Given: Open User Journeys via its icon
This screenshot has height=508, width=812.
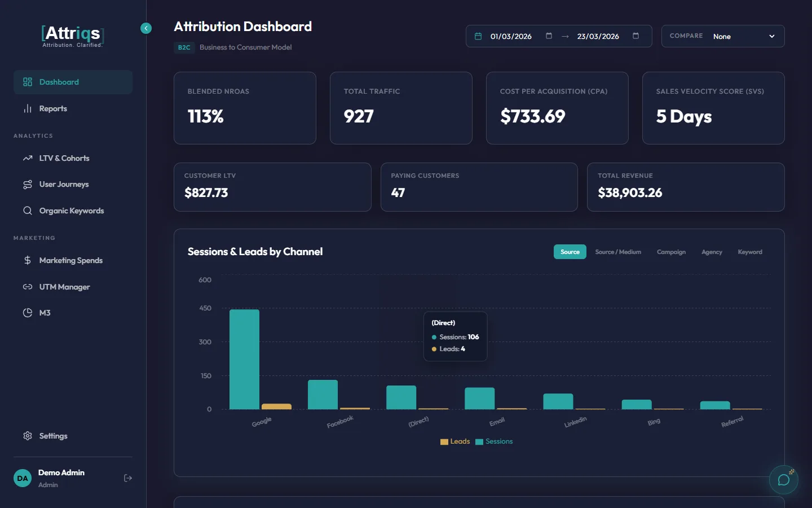Looking at the screenshot, I should [x=27, y=184].
